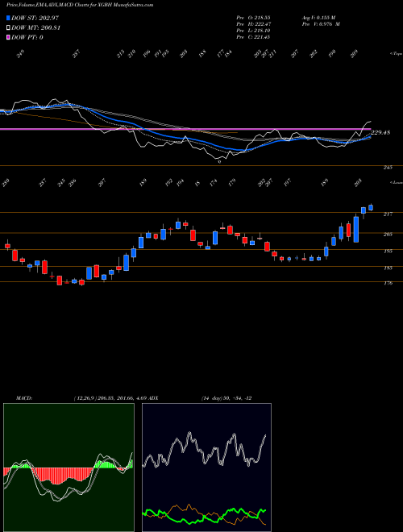Open the green MACD histogram panel

[69, 468]
